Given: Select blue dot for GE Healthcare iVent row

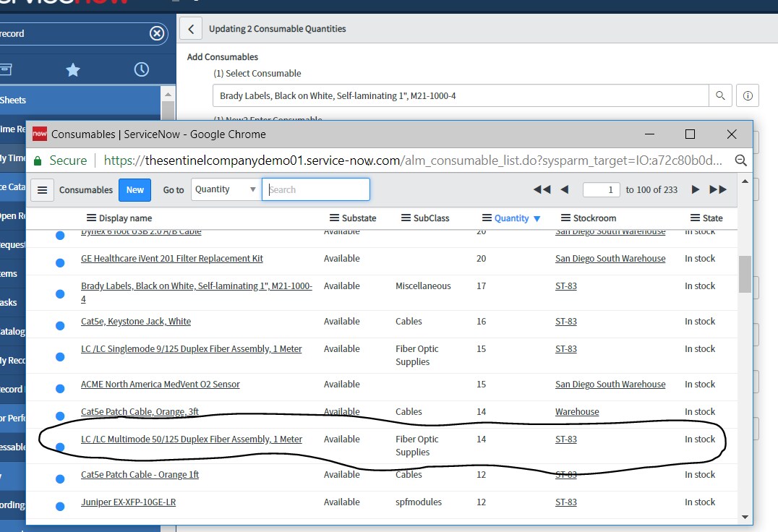Looking at the screenshot, I should click(x=60, y=262).
